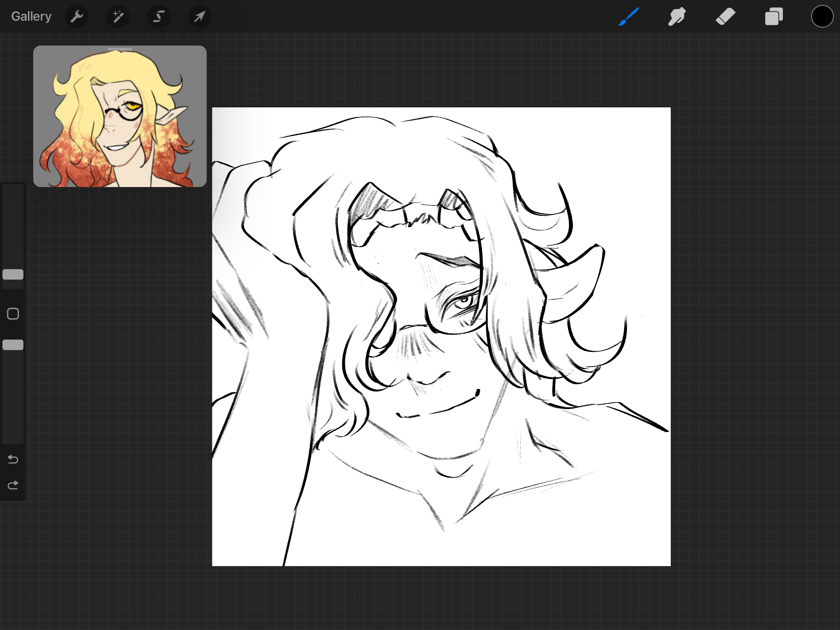The height and width of the screenshot is (630, 840).
Task: Open the black active color swatch
Action: pos(822,16)
